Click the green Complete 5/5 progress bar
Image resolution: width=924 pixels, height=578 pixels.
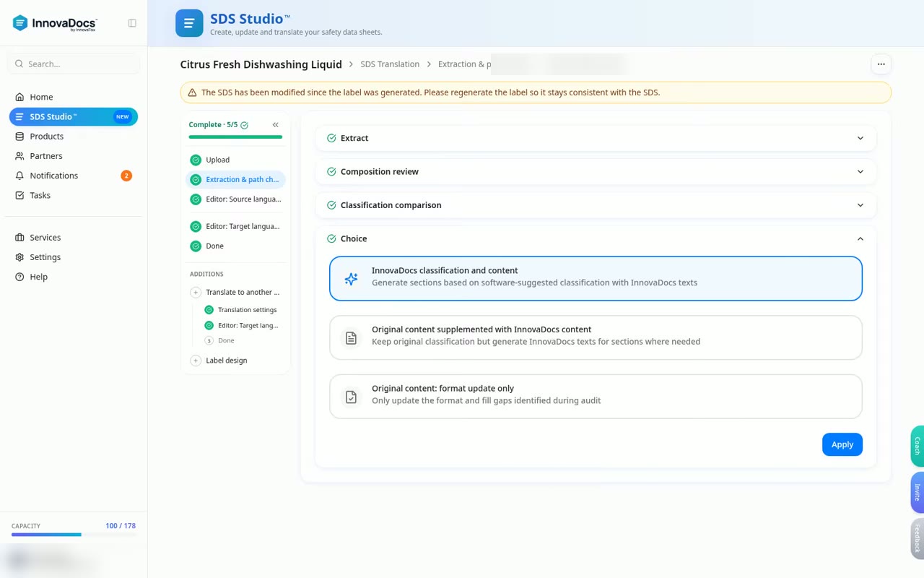(235, 137)
